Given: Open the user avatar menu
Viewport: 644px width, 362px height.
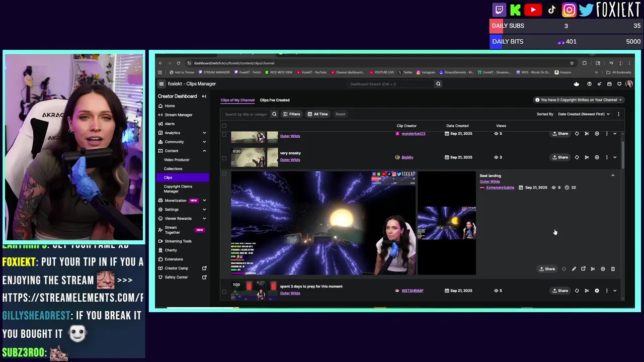Looking at the screenshot, I should (x=629, y=84).
